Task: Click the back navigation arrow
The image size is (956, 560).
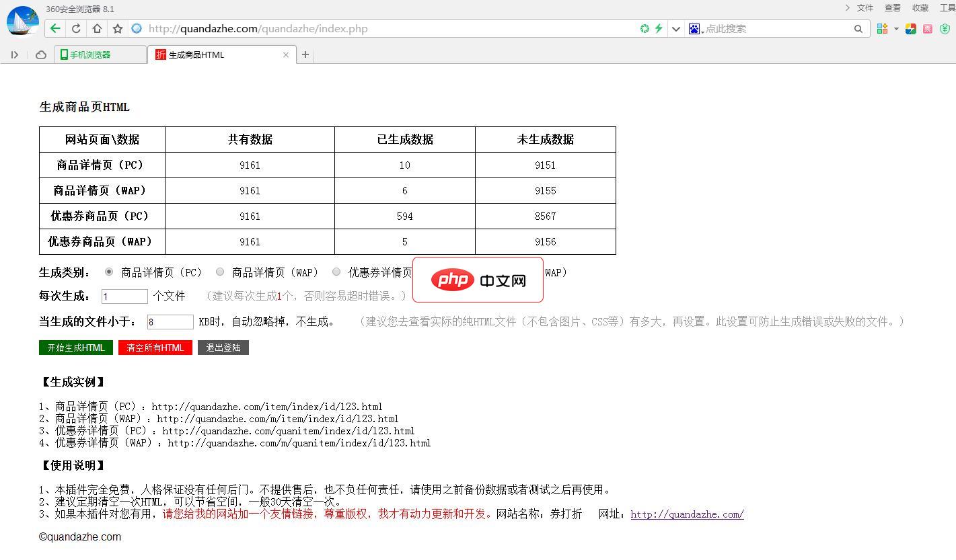Action: pyautogui.click(x=54, y=28)
